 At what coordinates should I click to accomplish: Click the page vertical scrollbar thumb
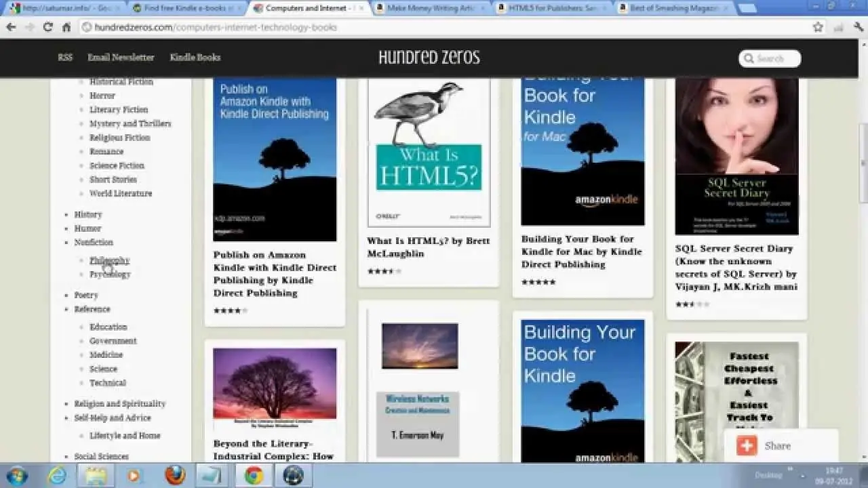pyautogui.click(x=863, y=163)
